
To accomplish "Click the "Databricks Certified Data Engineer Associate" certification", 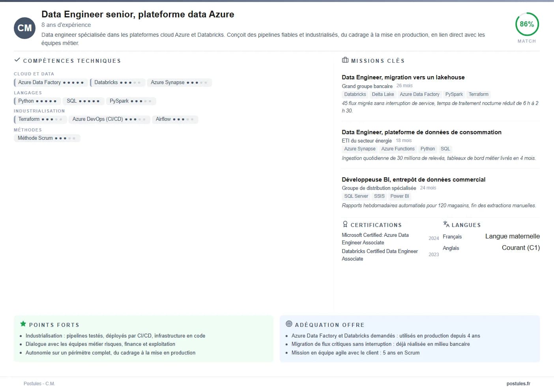I will (x=380, y=255).
